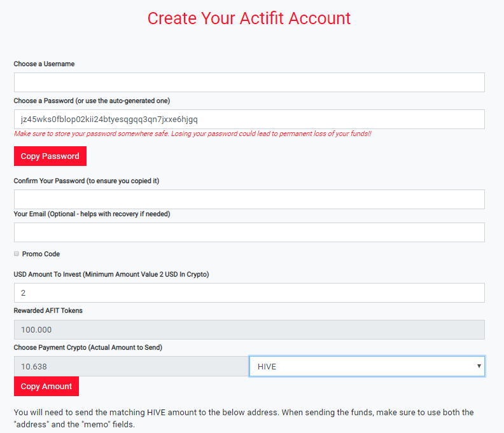
Task: Click the Confirm Your Password field
Action: tap(249, 199)
